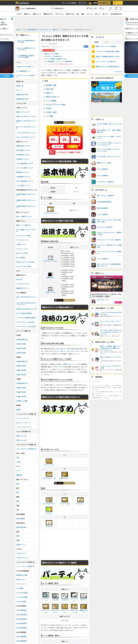138x644 pixels.
Task: Expand 最強キャラランキング sidebar item
Action: tap(27, 112)
